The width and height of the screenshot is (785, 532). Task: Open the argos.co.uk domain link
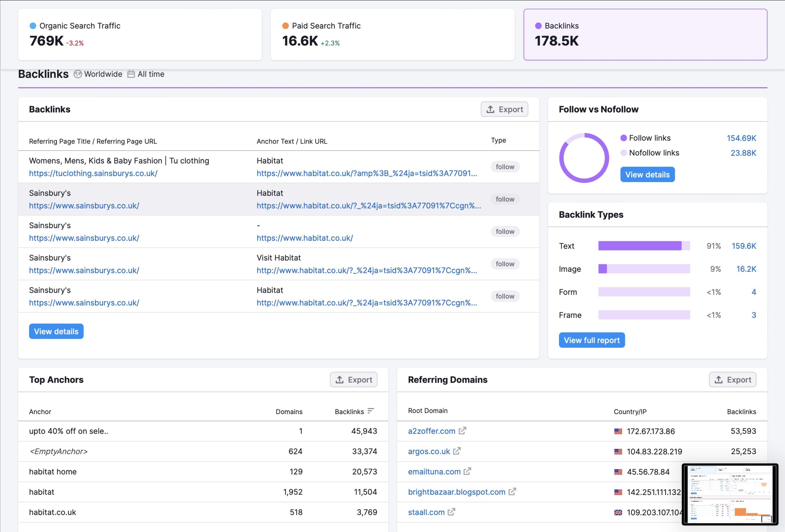point(429,451)
